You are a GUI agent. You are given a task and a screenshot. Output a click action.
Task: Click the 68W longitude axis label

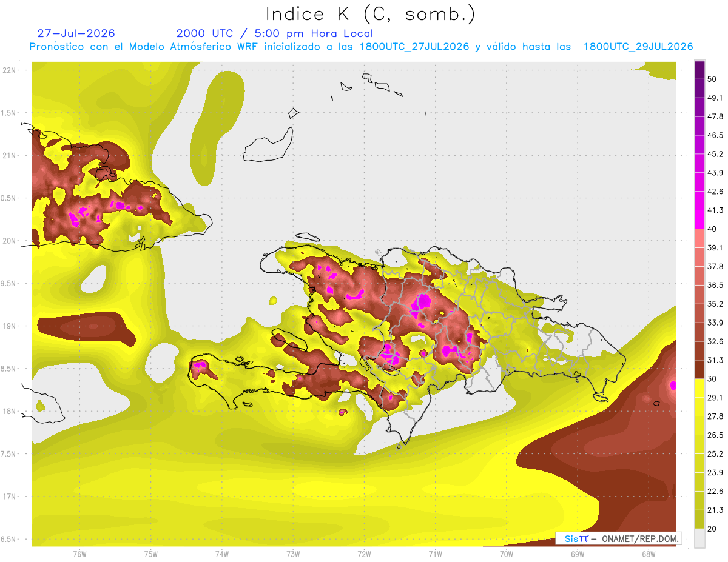point(648,554)
